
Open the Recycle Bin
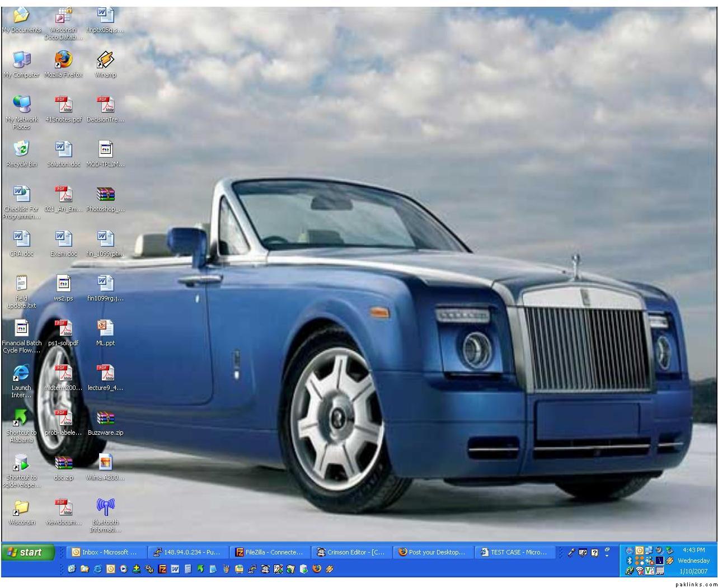[x=21, y=149]
